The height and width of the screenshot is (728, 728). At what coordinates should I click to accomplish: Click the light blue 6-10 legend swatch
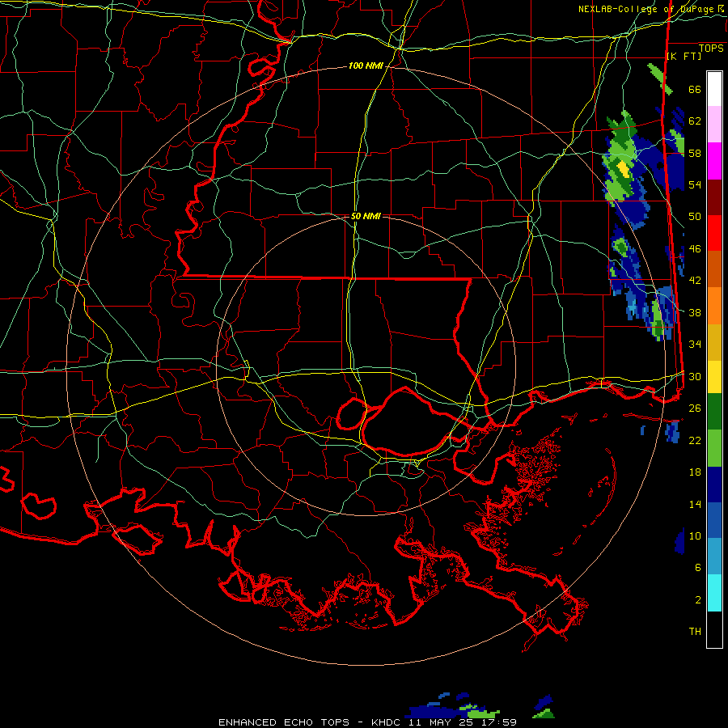(x=714, y=557)
